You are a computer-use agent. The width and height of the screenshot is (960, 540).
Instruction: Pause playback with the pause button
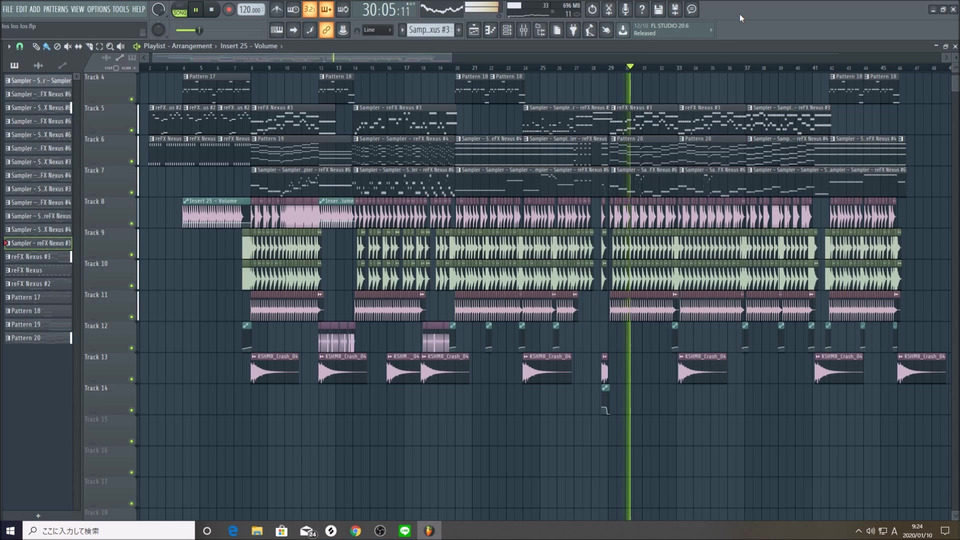coord(196,10)
